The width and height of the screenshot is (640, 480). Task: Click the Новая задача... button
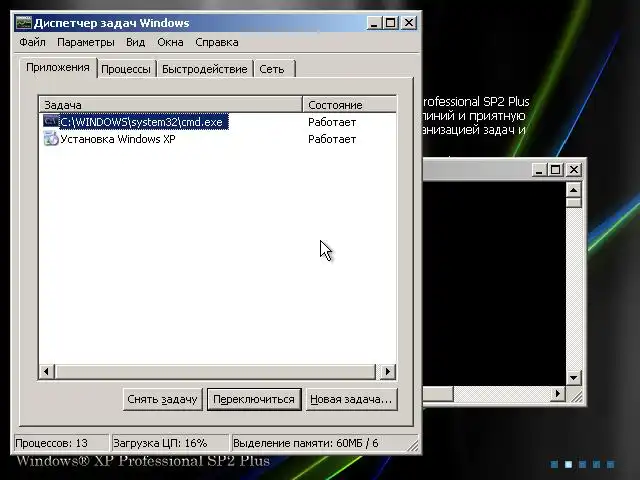pyautogui.click(x=351, y=399)
